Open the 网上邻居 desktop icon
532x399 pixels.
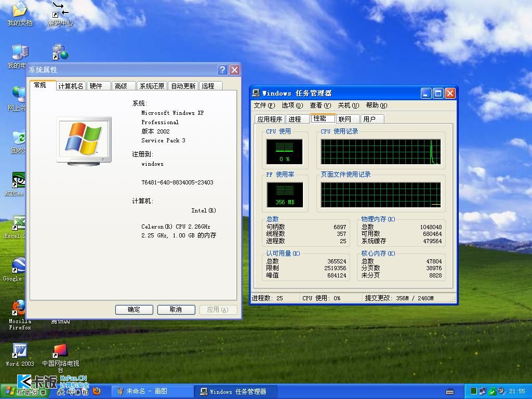[x=16, y=98]
